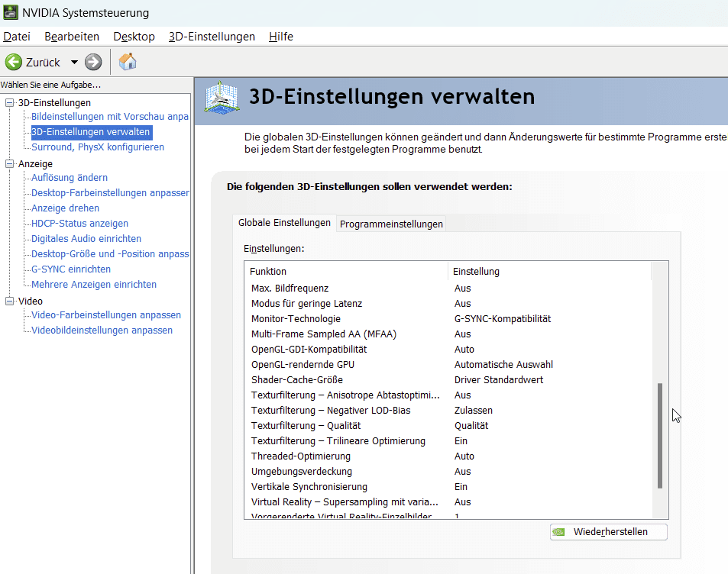Open Mehrere Anzeigen einrichten
The width and height of the screenshot is (728, 574).
coord(94,285)
